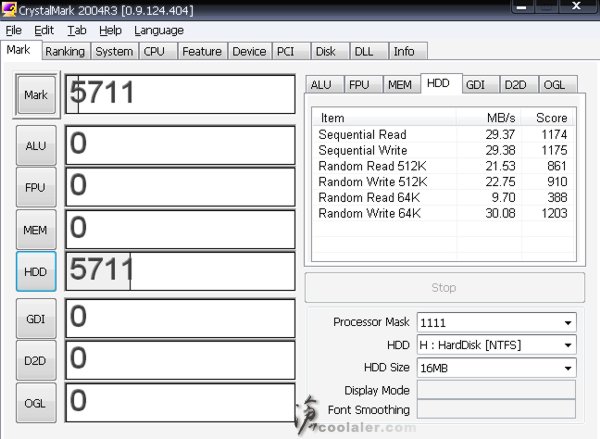Run the MEM benchmark button

36,230
